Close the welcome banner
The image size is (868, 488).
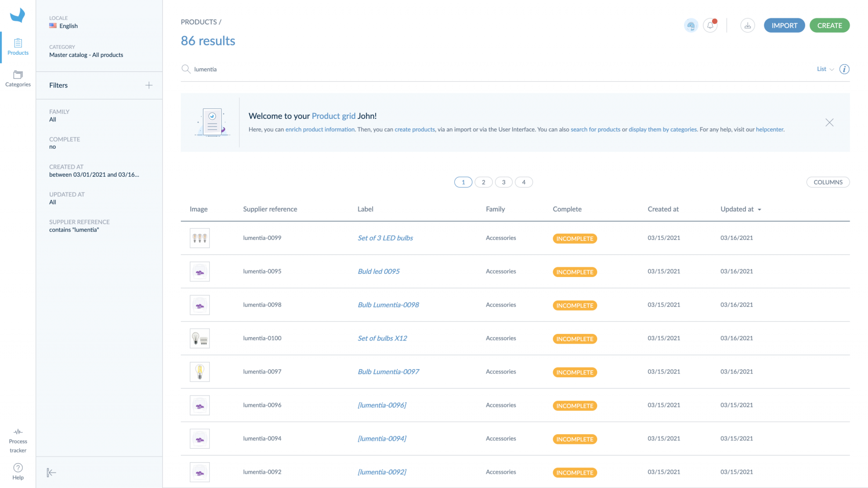click(829, 122)
